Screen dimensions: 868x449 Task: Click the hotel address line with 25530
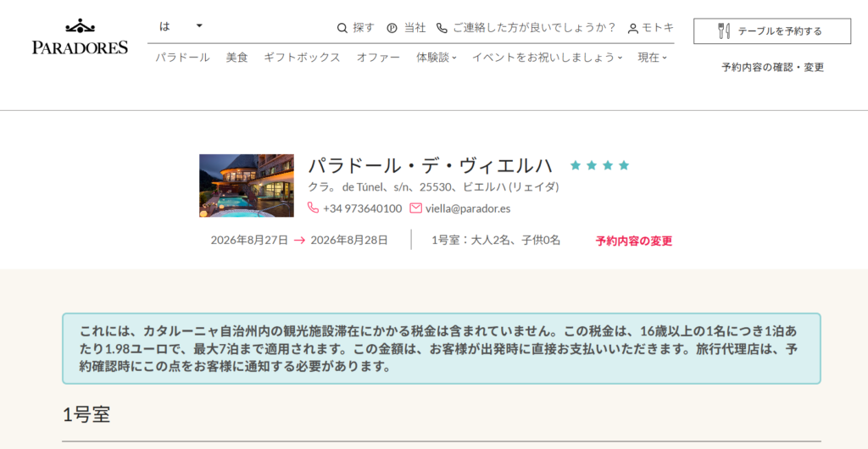(x=433, y=187)
